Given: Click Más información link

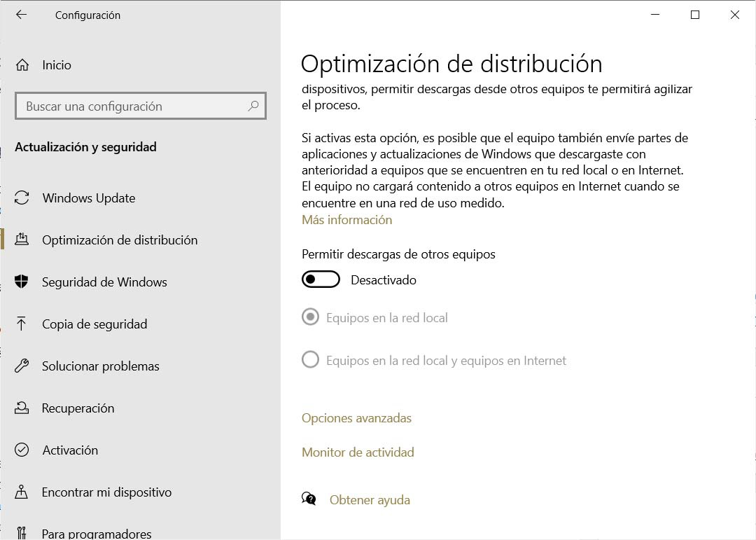Looking at the screenshot, I should 346,219.
